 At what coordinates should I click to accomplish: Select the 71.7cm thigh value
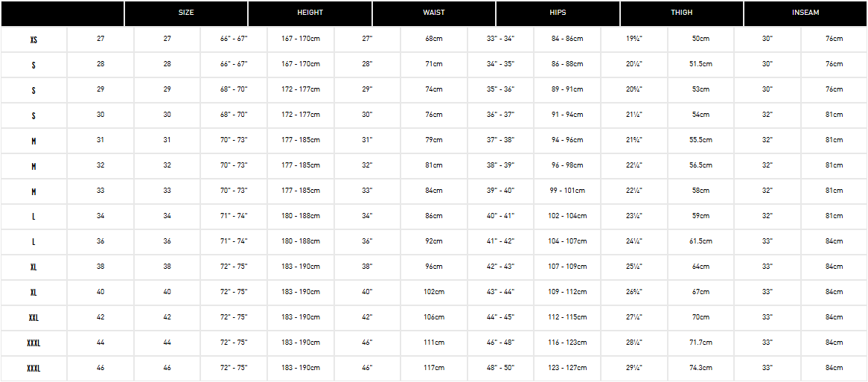click(x=701, y=343)
